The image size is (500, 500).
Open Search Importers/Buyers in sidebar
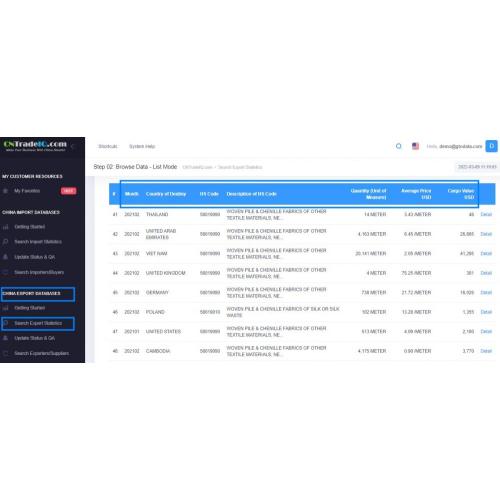[39, 272]
